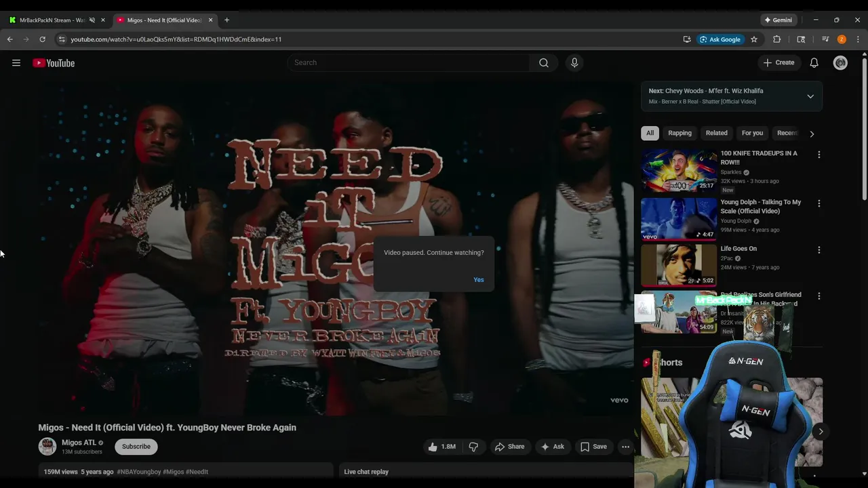The width and height of the screenshot is (868, 488).
Task: Open Migos ATL channel avatar
Action: pyautogui.click(x=47, y=446)
